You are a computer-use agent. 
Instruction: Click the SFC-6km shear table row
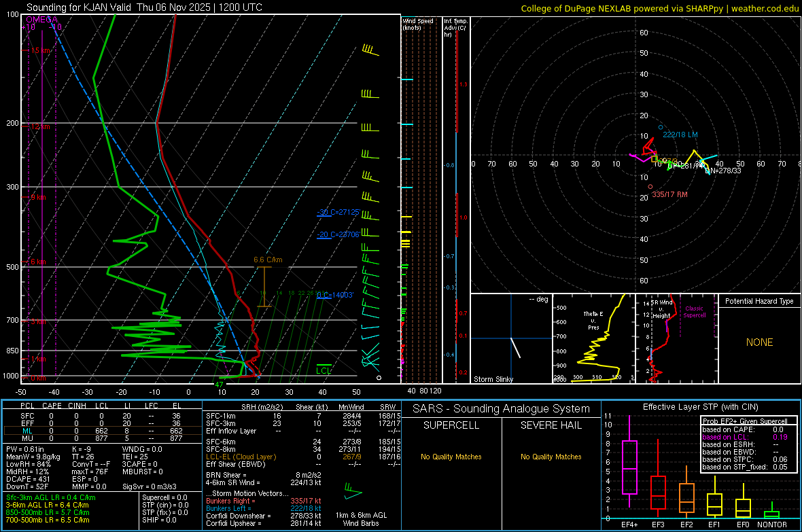point(303,442)
